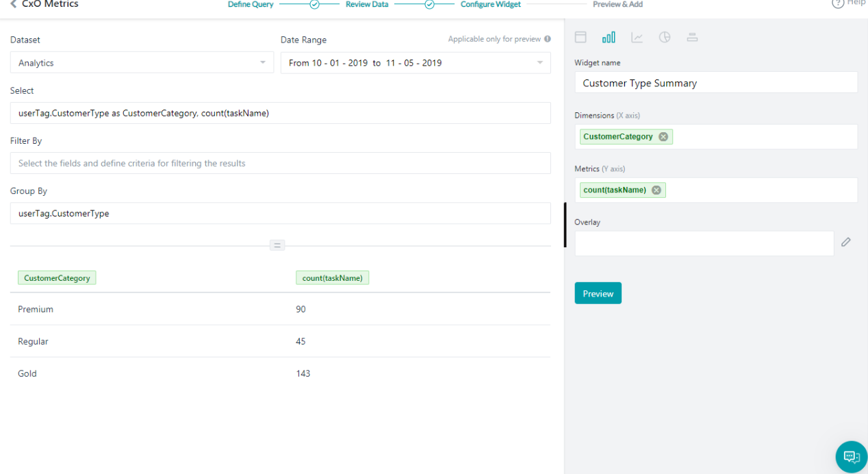The height and width of the screenshot is (474, 868).
Task: Open the Overlay edit pencil icon
Action: (x=845, y=242)
